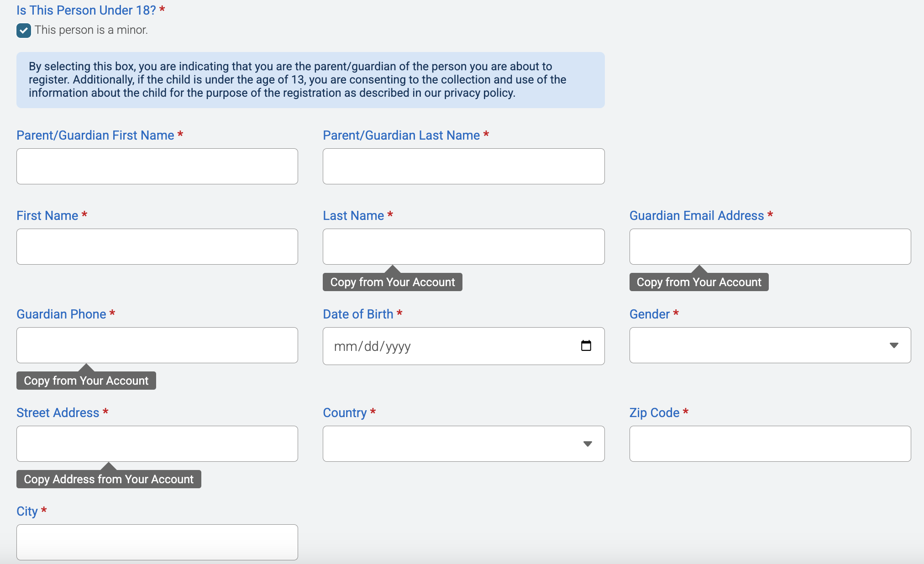The height and width of the screenshot is (564, 924).
Task: Select the First Name text box
Action: (157, 247)
